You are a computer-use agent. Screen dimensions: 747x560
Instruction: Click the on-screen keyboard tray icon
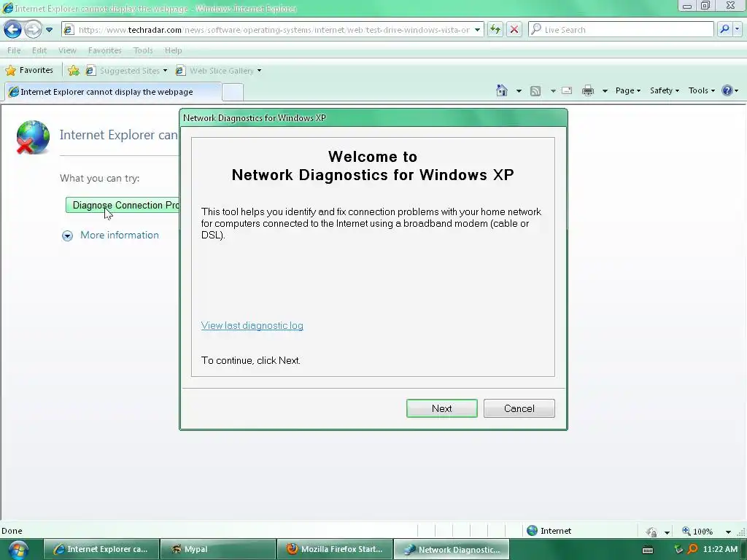tap(648, 550)
